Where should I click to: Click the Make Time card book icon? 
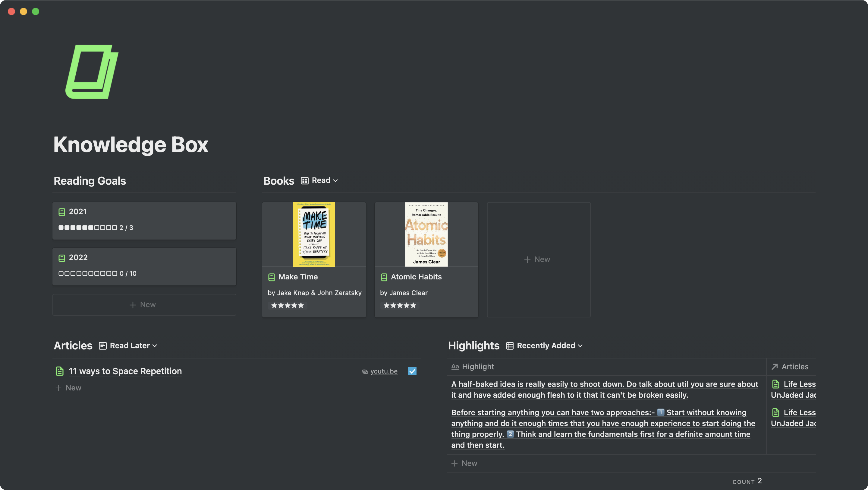point(271,277)
